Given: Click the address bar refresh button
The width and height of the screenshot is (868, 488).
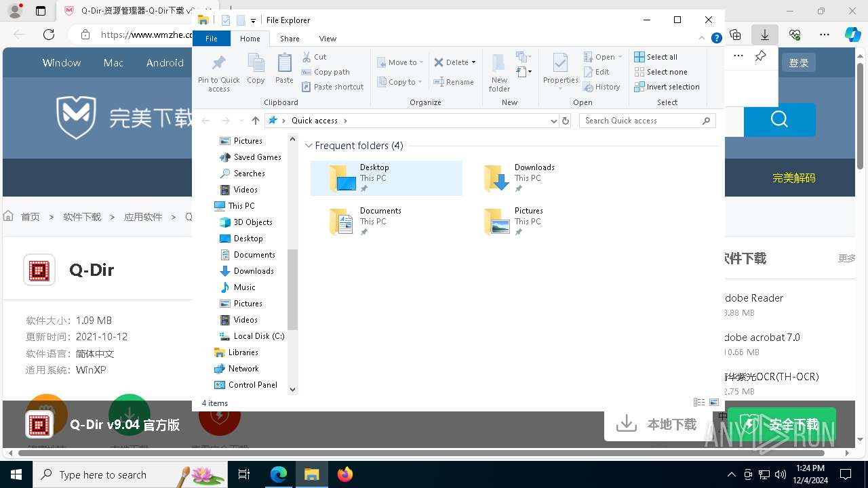Looking at the screenshot, I should pos(566,121).
